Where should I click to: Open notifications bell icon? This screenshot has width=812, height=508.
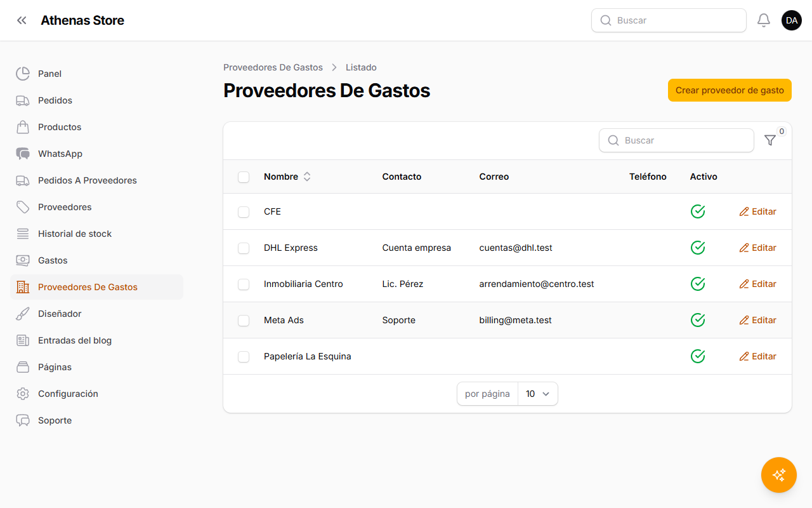764,20
